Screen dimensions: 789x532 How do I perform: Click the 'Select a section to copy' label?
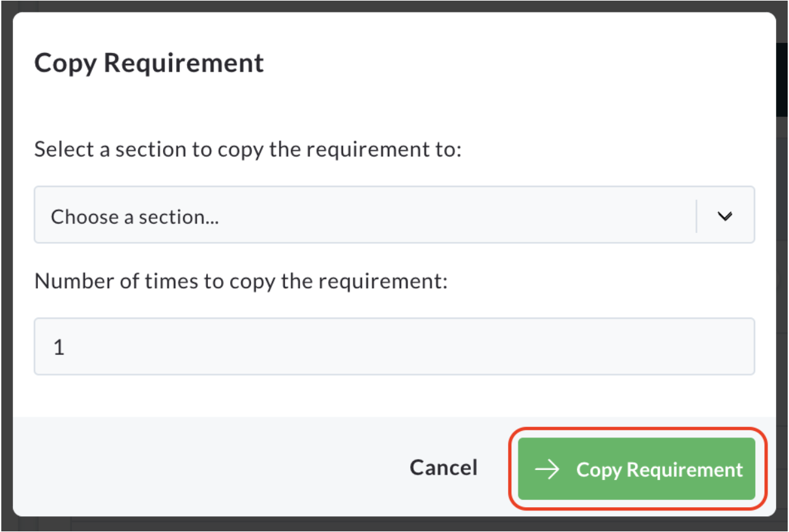click(248, 149)
